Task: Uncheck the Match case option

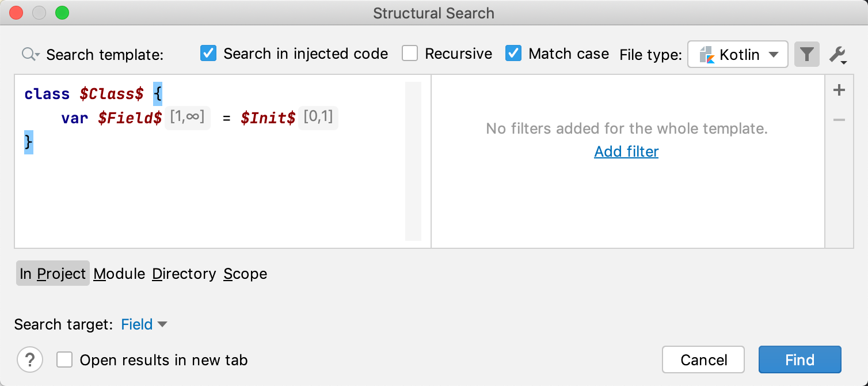Action: [x=513, y=54]
